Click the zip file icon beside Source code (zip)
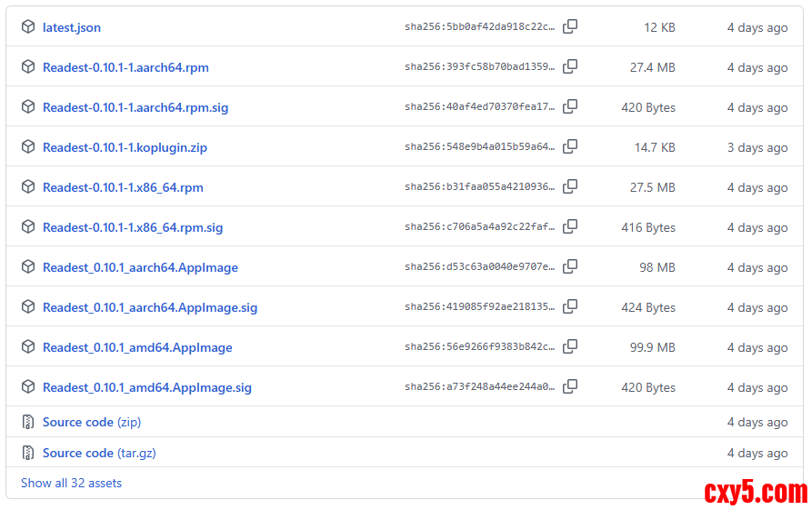 point(28,422)
